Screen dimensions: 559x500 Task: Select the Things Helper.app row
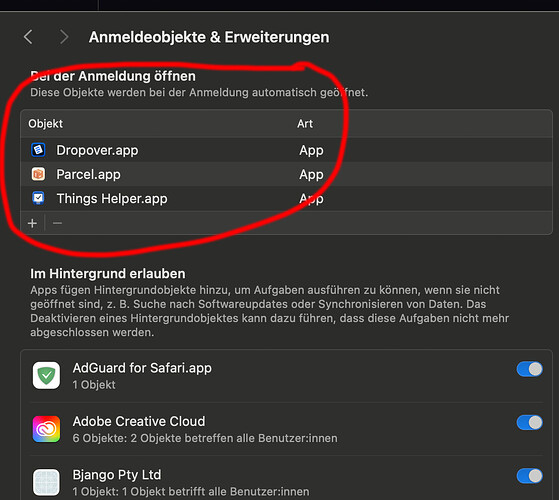click(287, 199)
